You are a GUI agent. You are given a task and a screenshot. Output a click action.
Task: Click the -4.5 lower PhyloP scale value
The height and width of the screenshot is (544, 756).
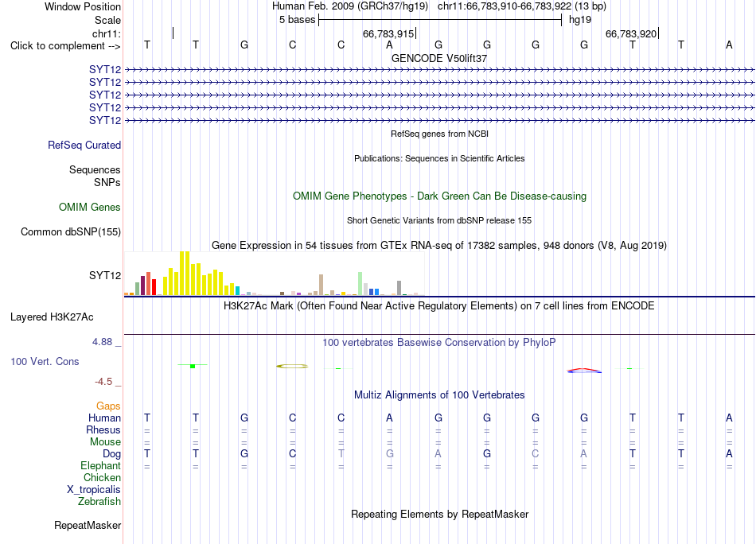click(103, 382)
